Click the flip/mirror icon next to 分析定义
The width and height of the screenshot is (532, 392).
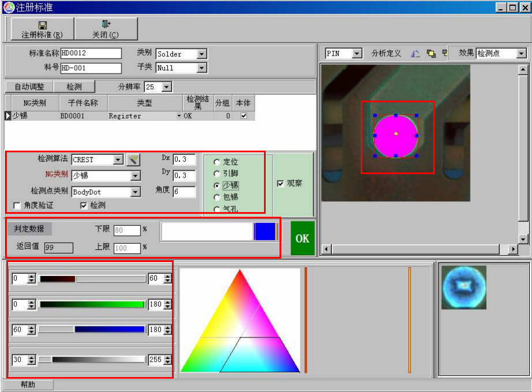415,53
